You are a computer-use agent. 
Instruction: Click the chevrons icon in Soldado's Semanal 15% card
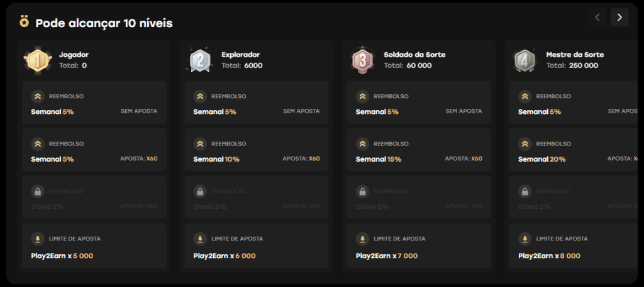[x=362, y=144]
